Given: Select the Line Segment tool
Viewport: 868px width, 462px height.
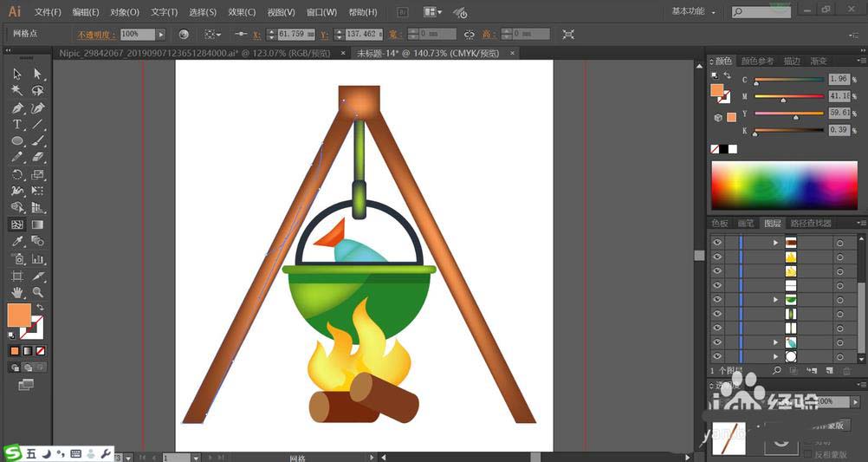Looking at the screenshot, I should [x=37, y=125].
